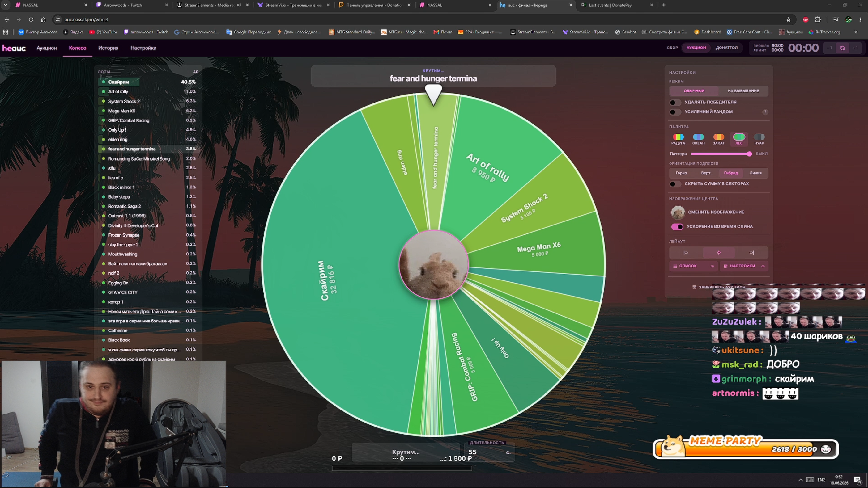Open a new browser tab
This screenshot has width=868, height=488.
pos(664,5)
